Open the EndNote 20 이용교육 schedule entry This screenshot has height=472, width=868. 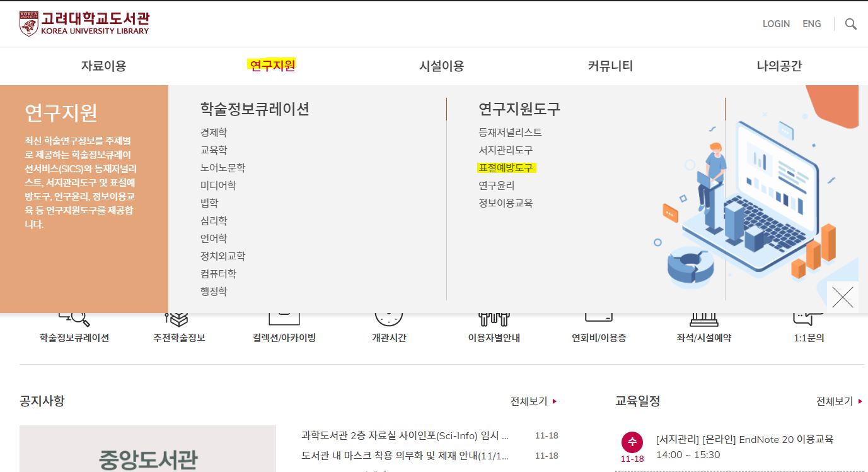coord(744,439)
